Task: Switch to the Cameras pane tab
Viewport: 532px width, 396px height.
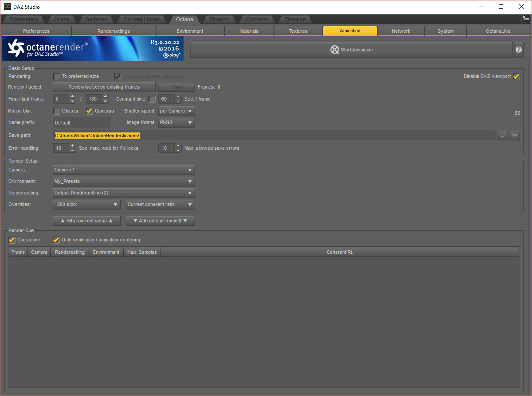Action: pyautogui.click(x=257, y=19)
